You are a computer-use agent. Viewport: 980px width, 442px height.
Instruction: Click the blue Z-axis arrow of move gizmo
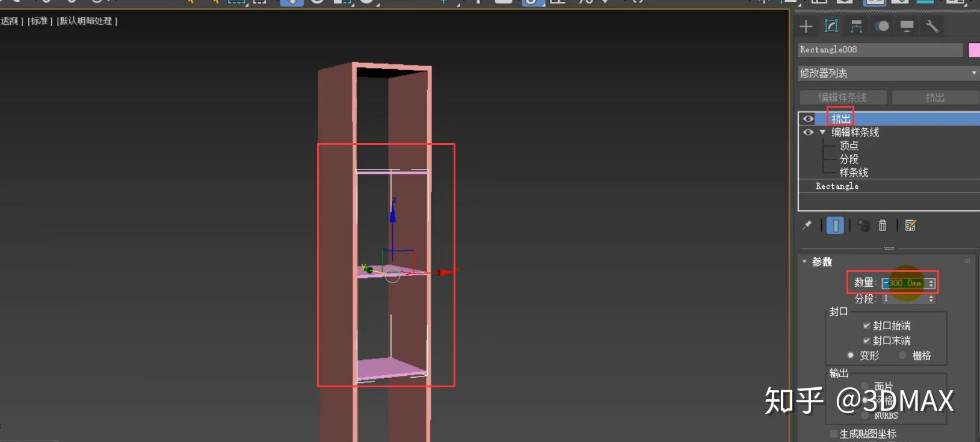(393, 213)
